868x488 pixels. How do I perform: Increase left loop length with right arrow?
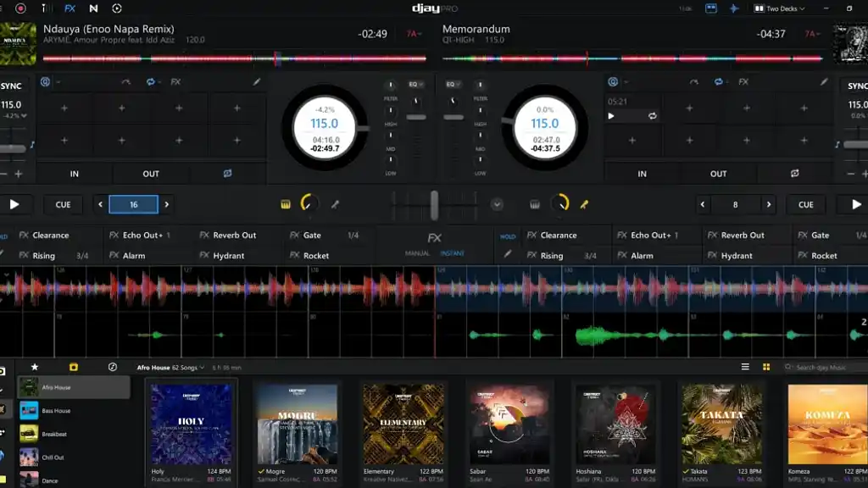(167, 205)
